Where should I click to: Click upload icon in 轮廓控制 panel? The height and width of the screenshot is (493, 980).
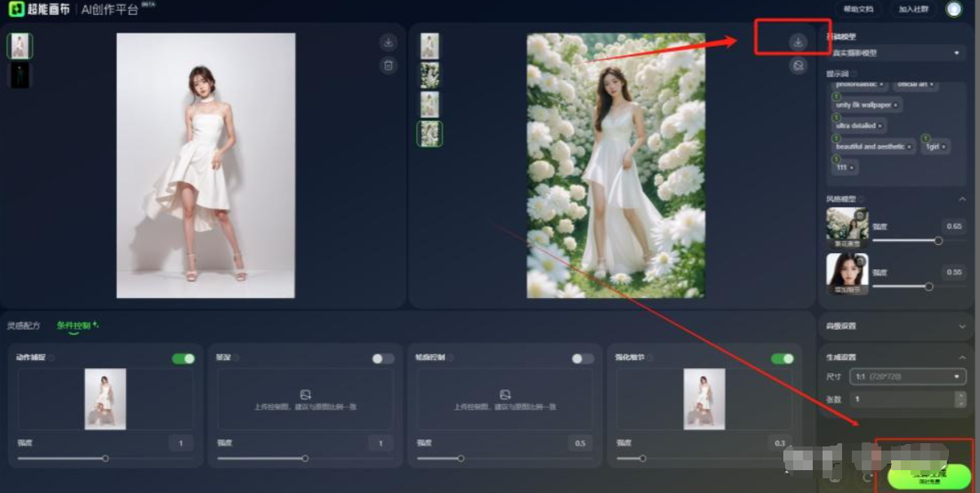505,394
